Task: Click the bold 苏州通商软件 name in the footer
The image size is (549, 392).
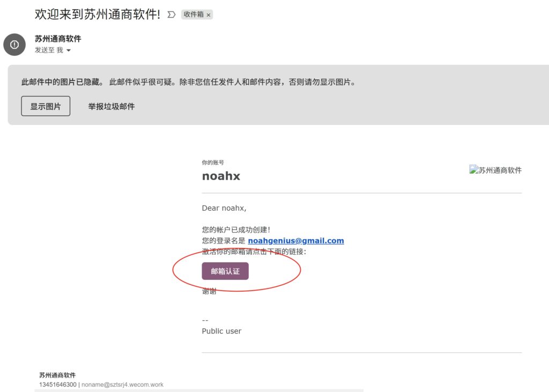Action: pos(57,375)
